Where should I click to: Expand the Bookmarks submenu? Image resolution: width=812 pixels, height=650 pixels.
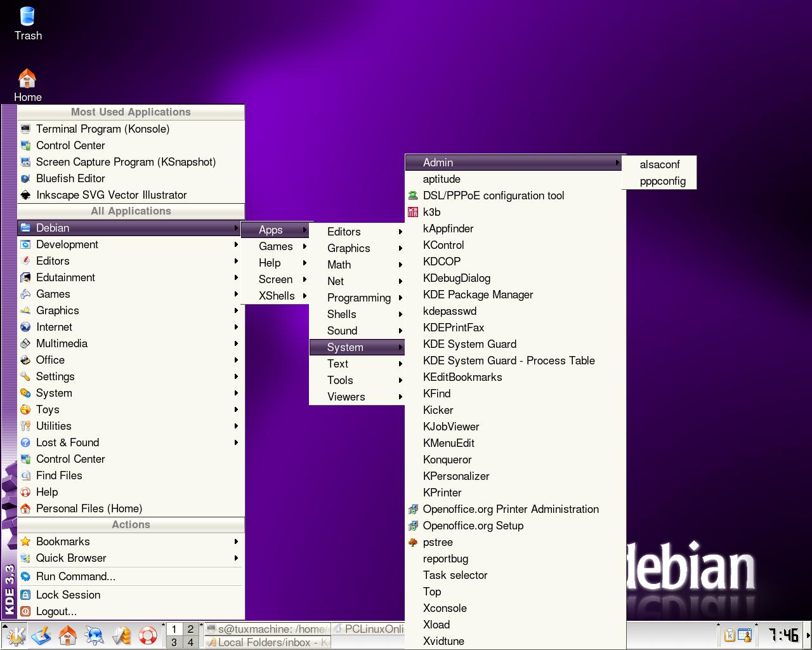131,541
